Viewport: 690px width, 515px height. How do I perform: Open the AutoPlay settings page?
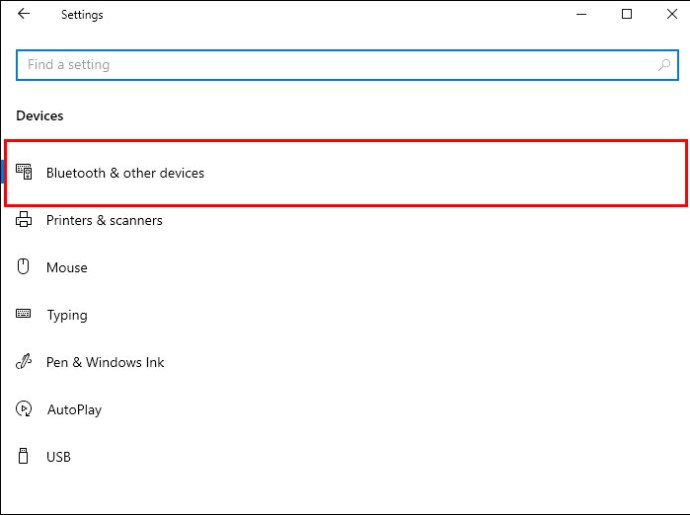(x=74, y=409)
